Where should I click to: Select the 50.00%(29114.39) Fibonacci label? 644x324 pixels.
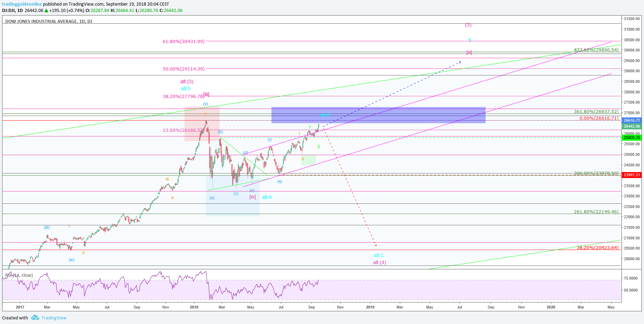[x=184, y=69]
